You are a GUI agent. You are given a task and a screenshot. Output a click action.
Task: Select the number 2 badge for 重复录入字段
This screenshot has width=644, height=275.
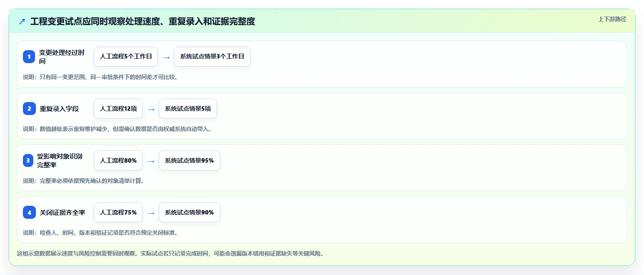(x=29, y=109)
